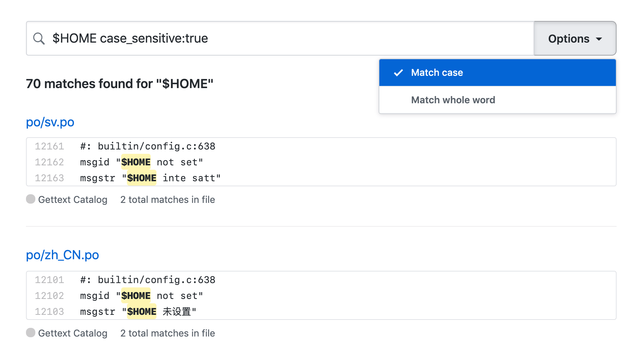Screen dimensions: 644x356
Task: Click the highlighted $HOME match on line 12162
Action: pos(136,162)
